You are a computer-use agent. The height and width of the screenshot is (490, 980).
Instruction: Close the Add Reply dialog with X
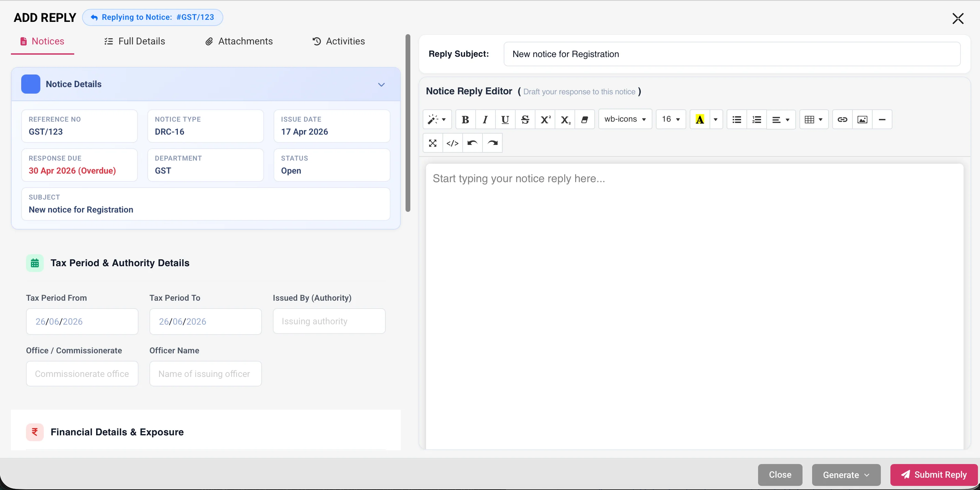pos(957,18)
